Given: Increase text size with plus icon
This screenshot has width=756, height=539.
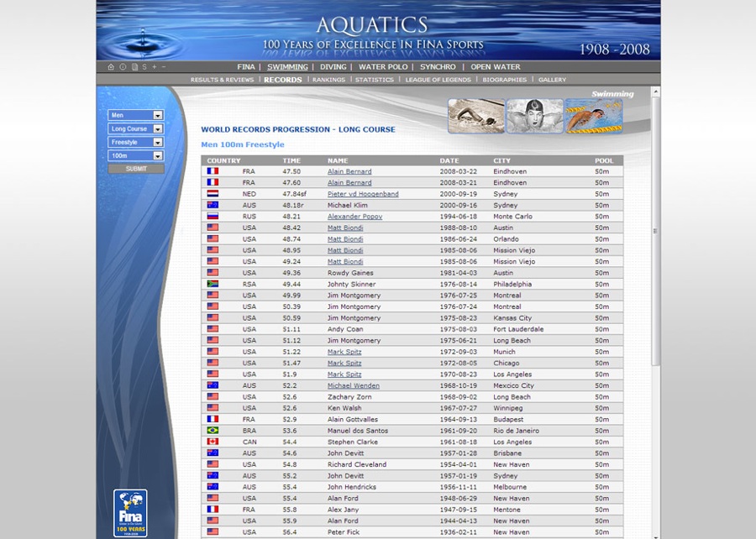Looking at the screenshot, I should [155, 67].
